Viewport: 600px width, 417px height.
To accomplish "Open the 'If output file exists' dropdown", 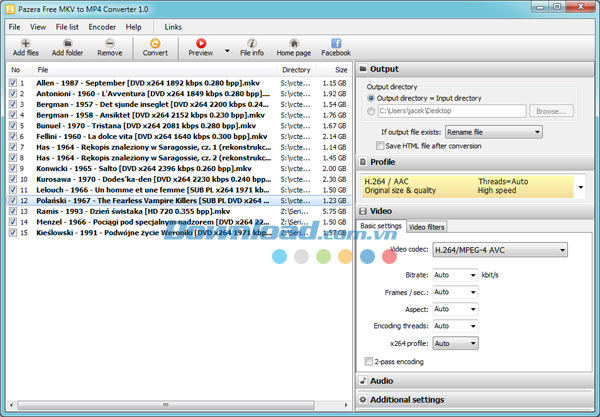I will pos(494,132).
